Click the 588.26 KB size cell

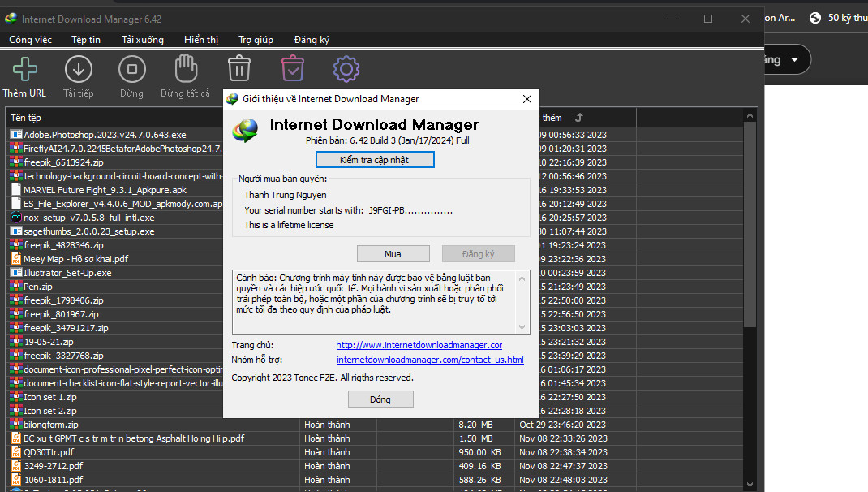click(x=479, y=480)
